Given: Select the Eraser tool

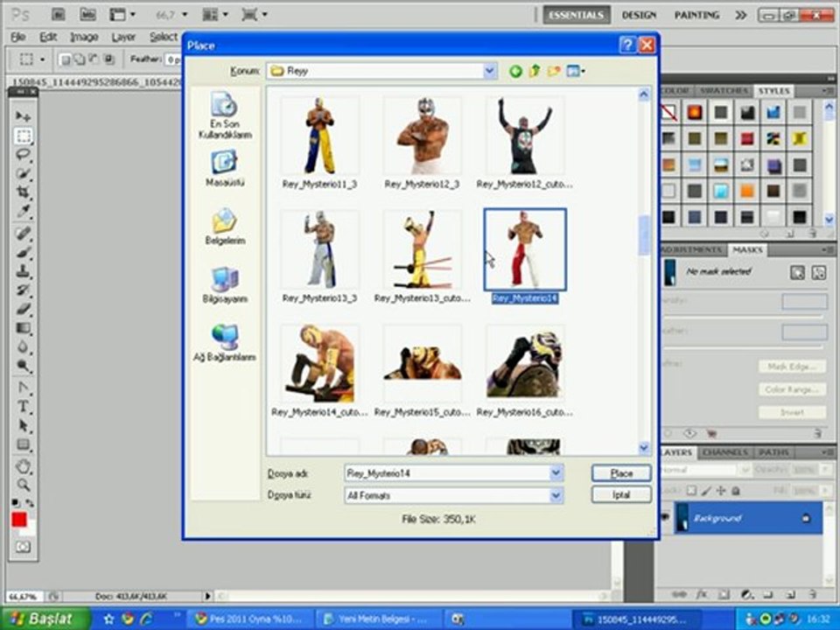Looking at the screenshot, I should [23, 309].
